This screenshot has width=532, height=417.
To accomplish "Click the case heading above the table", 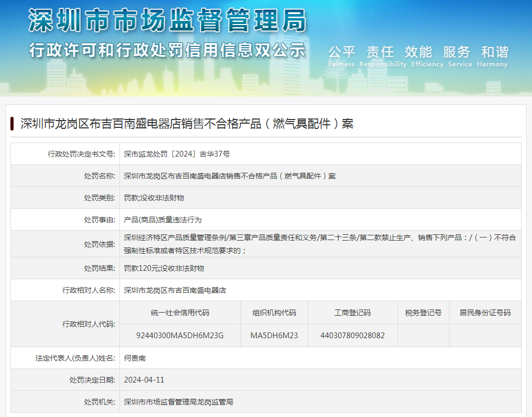I will coord(187,124).
